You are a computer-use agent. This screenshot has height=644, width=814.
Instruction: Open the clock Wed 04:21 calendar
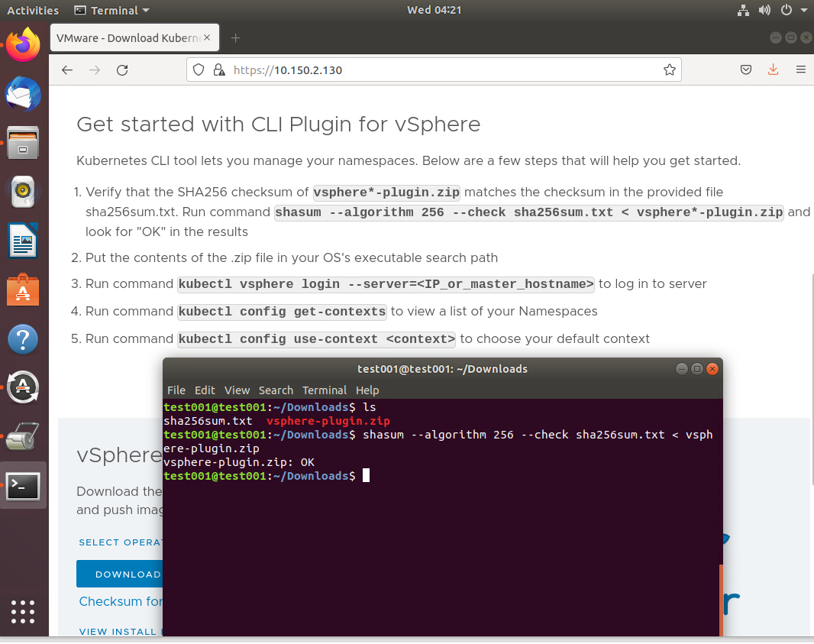point(434,11)
